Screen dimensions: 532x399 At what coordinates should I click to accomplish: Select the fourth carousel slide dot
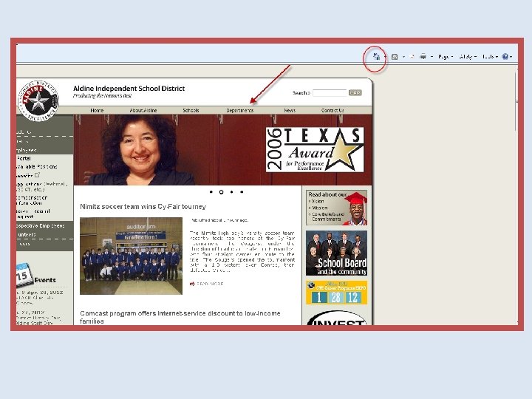242,192
